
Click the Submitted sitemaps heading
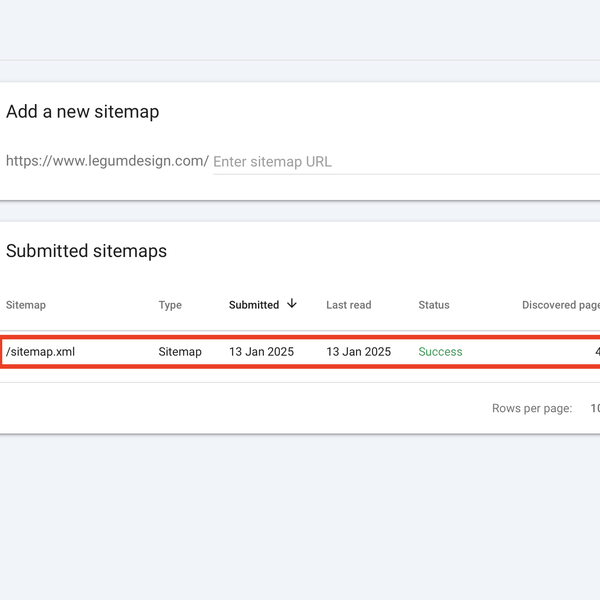coord(86,251)
